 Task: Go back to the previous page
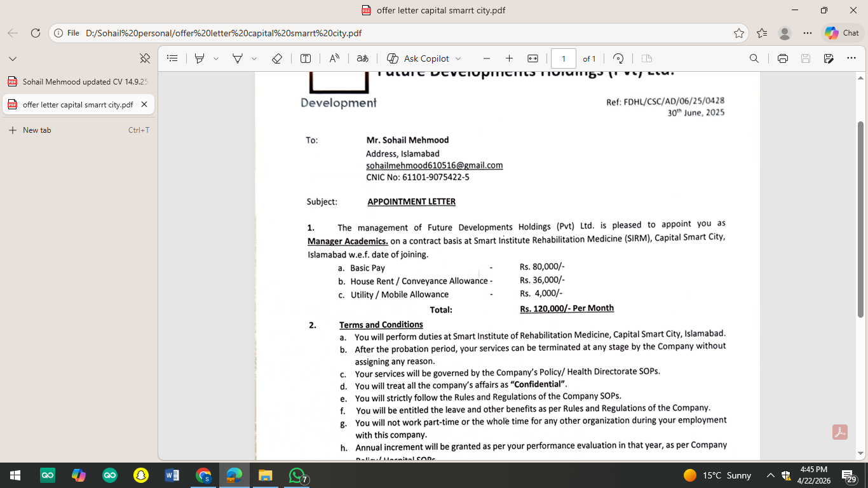[x=13, y=33]
